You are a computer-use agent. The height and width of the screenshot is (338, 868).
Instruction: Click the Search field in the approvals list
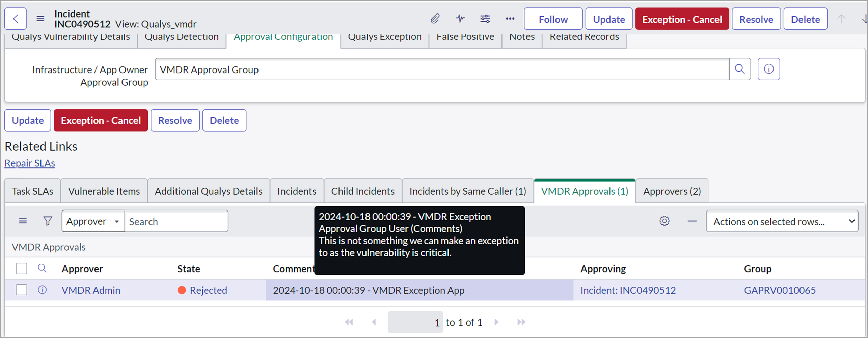pos(177,221)
